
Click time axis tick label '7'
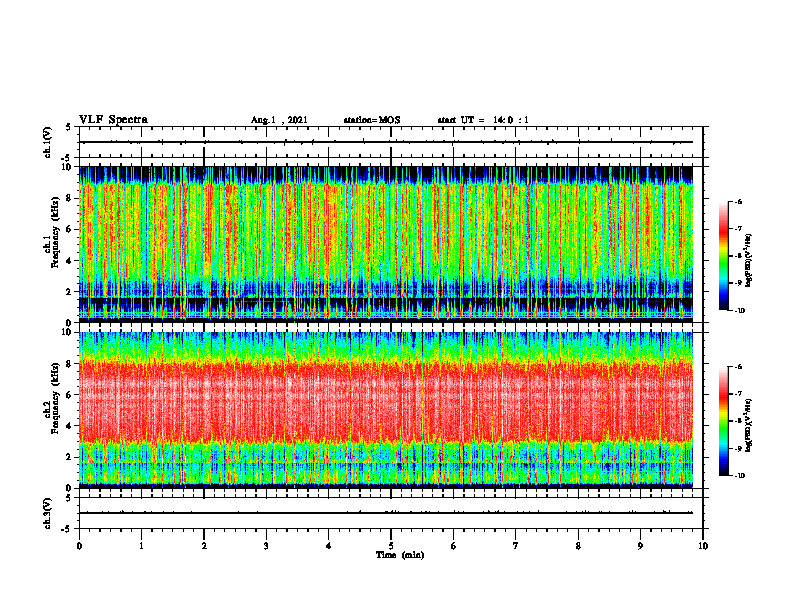516,546
